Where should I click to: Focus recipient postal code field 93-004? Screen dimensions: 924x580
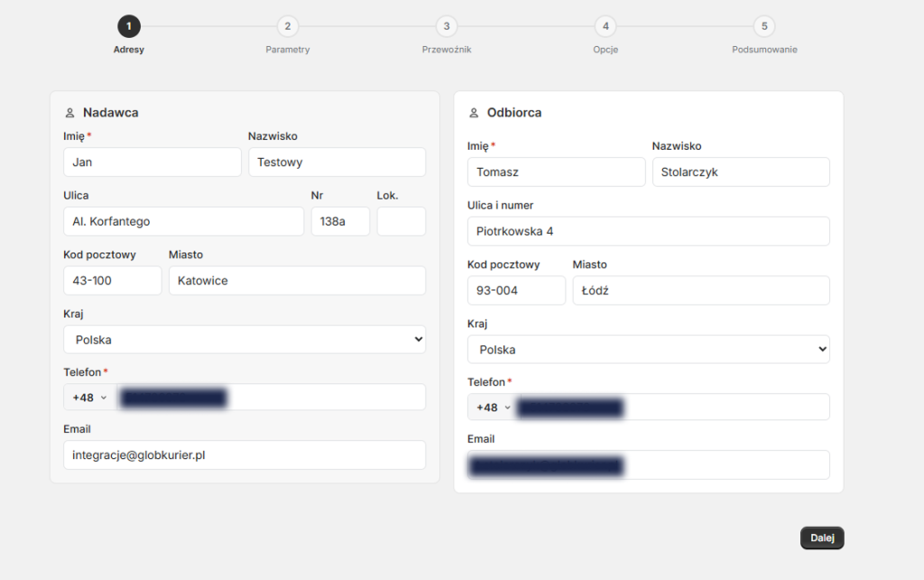[x=516, y=290]
